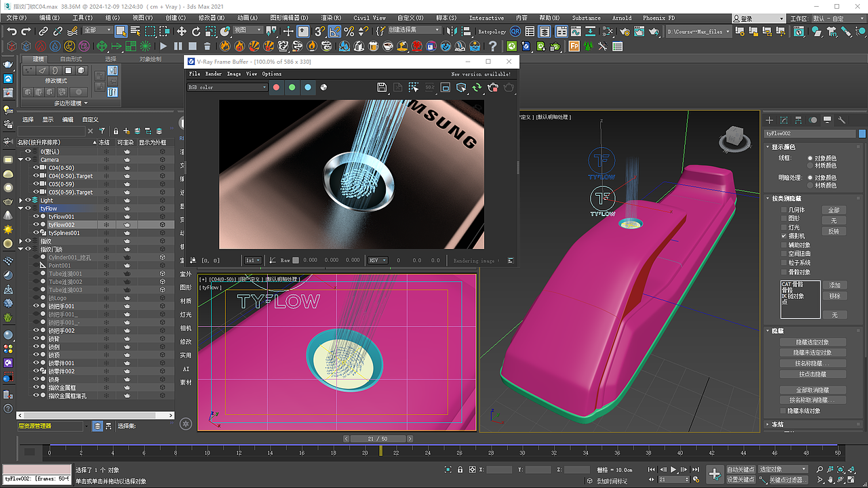Toggle the red channel circle in frame buffer
Screen dimensions: 868x488
276,87
